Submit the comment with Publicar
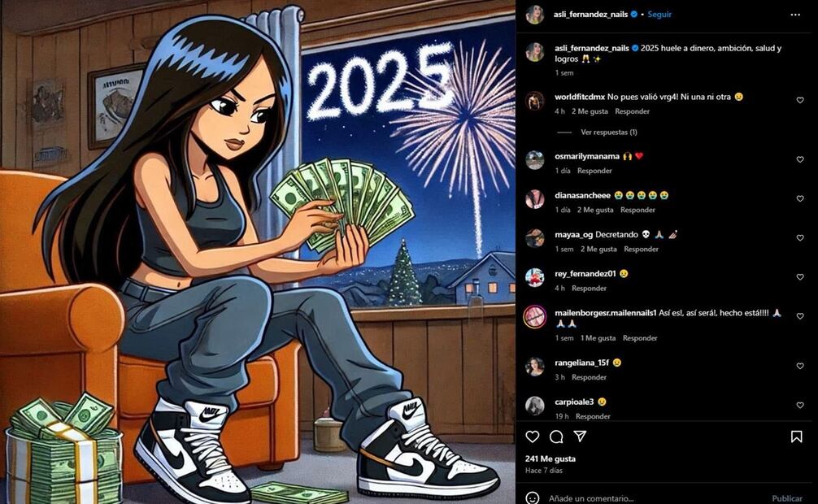Viewport: 818px width, 504px height. [x=787, y=498]
